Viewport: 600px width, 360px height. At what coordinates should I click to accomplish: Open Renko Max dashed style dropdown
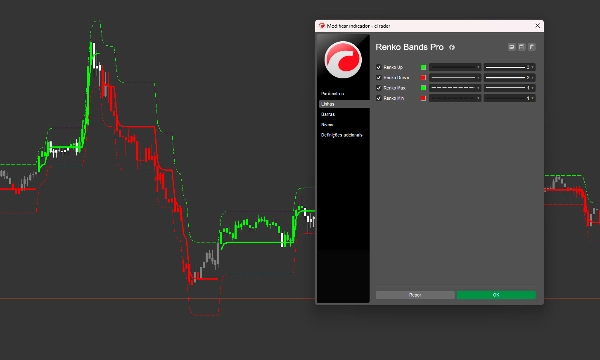pyautogui.click(x=455, y=88)
